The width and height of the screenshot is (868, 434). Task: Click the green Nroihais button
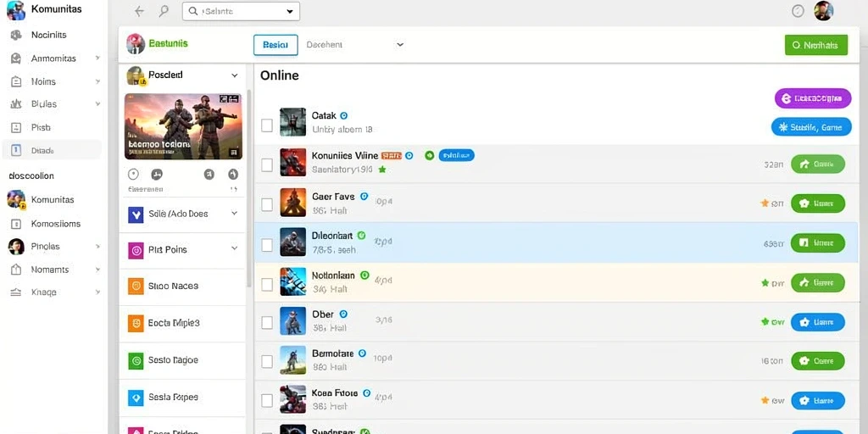816,46
